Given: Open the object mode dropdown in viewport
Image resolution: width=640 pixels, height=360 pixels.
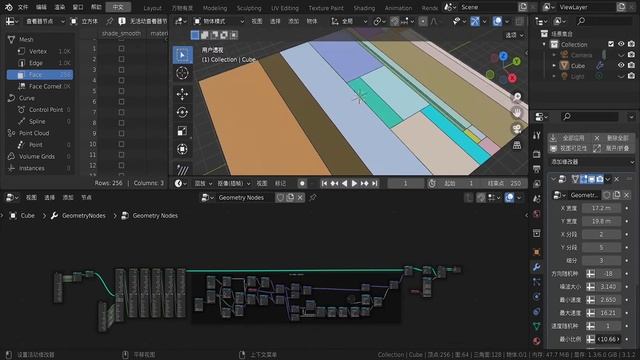Looking at the screenshot, I should tap(219, 21).
